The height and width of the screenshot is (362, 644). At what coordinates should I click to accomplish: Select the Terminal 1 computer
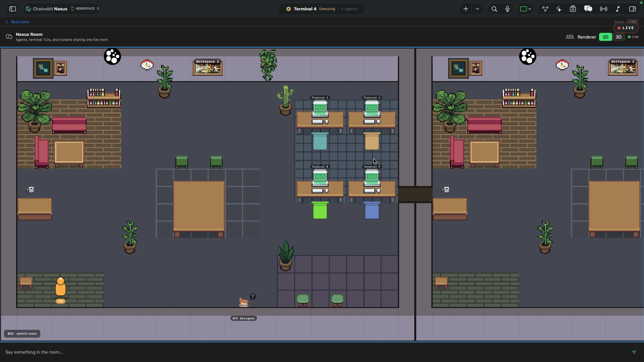tap(320, 109)
